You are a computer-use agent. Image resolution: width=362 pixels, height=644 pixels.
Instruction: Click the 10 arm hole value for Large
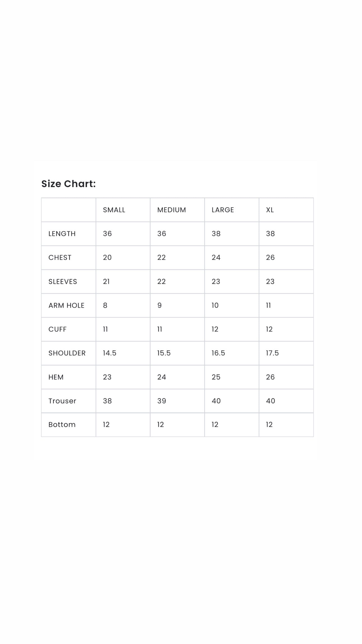(215, 305)
